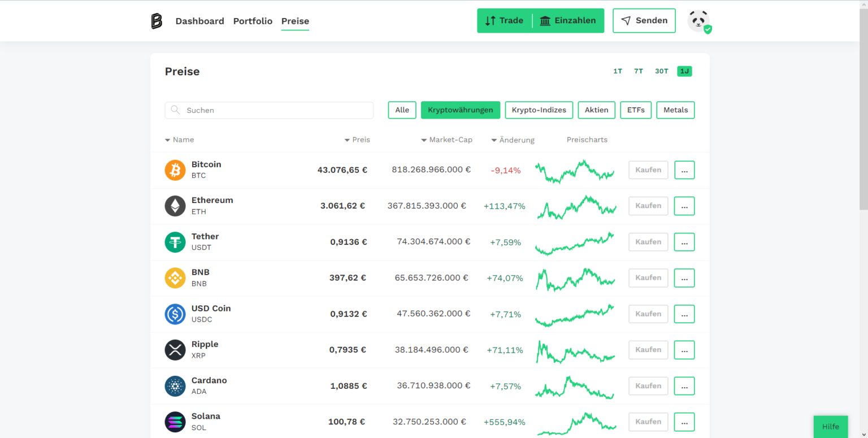Switch timeframe to 1T
Image resolution: width=868 pixels, height=438 pixels.
click(x=618, y=71)
